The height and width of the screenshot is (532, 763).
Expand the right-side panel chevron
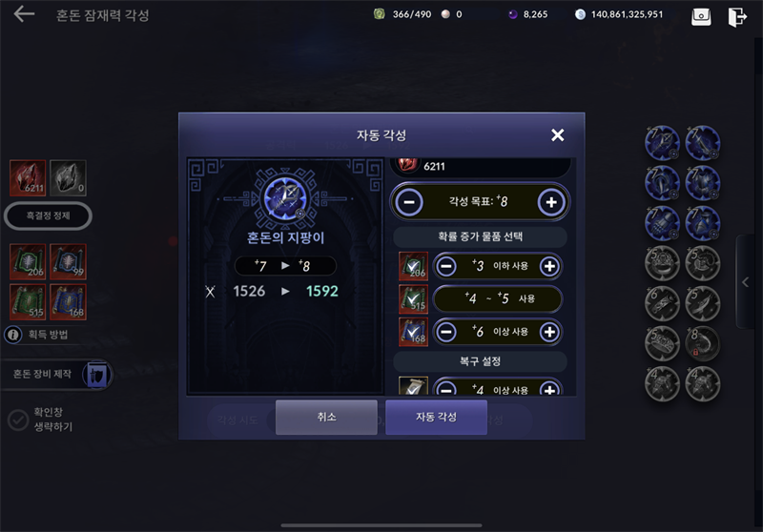tap(745, 282)
